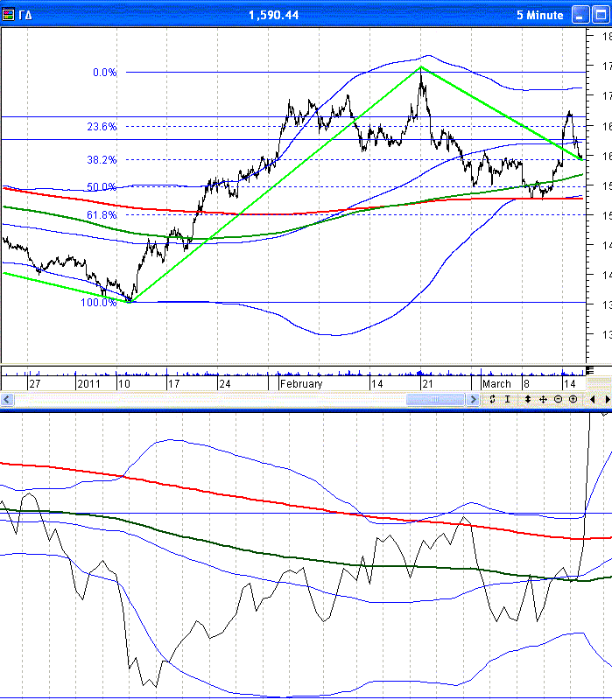This screenshot has width=612, height=700.
Task: Step chart left with black arrow
Action: pos(593,399)
